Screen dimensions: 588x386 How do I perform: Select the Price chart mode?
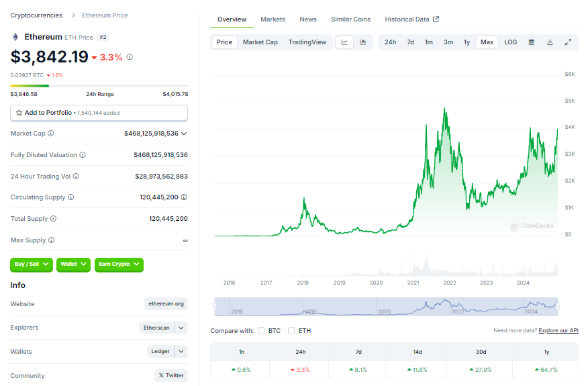(x=224, y=42)
